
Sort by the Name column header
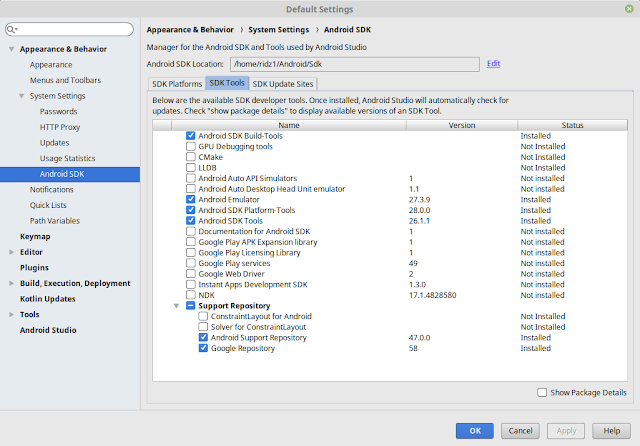click(x=289, y=125)
